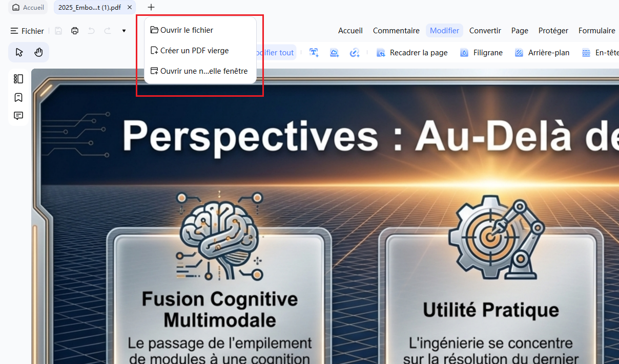This screenshot has height=364, width=619.
Task: Open the Fichier menu
Action: coord(27,31)
